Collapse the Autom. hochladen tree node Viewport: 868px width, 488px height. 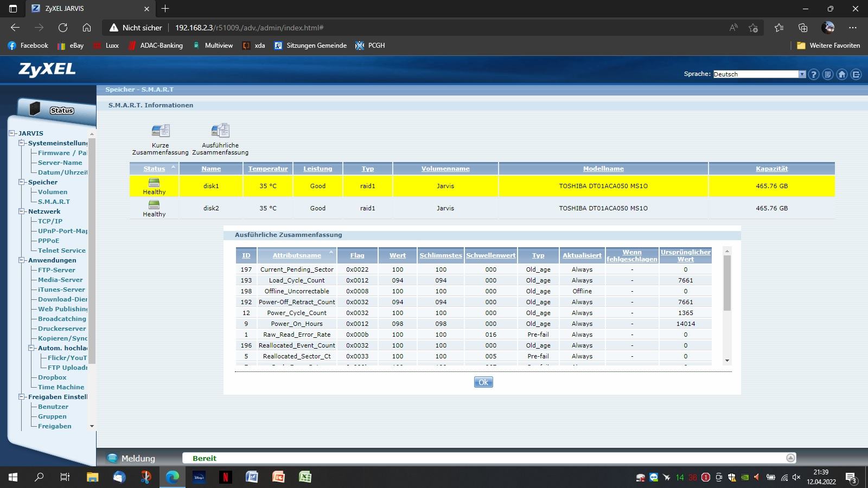click(x=32, y=348)
